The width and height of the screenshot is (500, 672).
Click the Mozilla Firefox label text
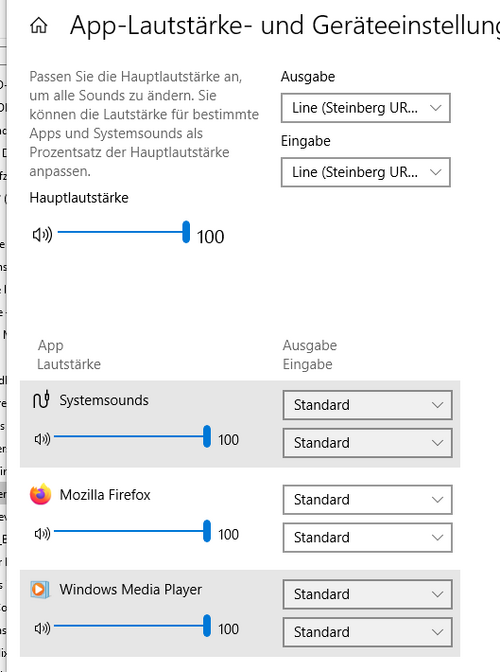105,495
